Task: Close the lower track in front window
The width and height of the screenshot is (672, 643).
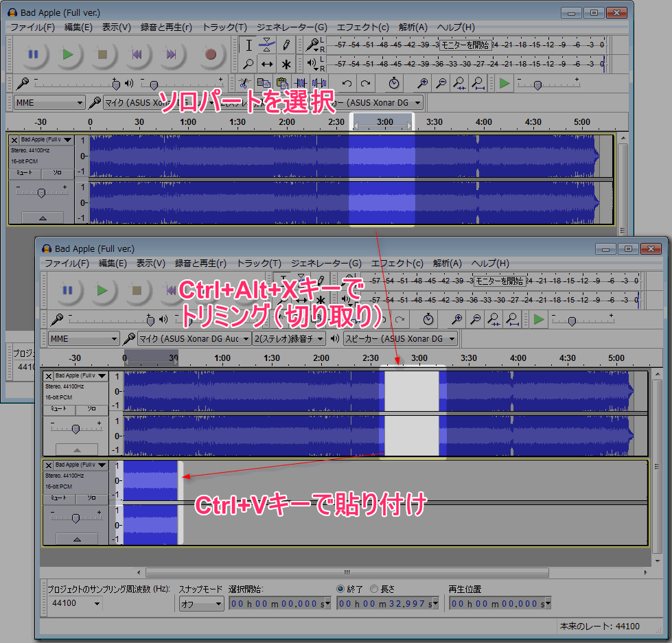Action: click(x=49, y=465)
